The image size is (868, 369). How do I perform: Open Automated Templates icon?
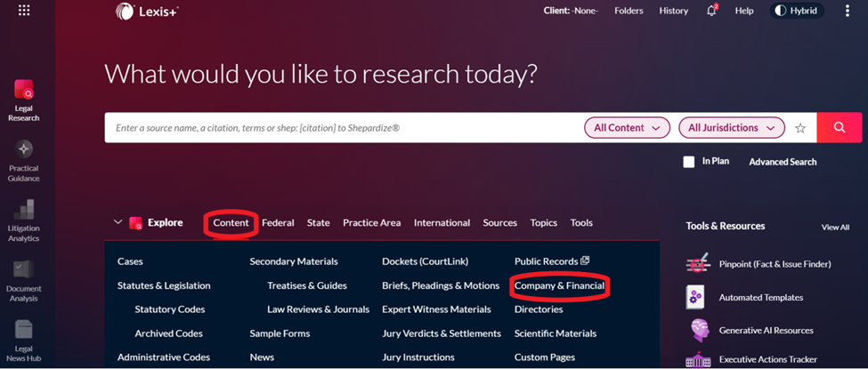click(x=694, y=297)
